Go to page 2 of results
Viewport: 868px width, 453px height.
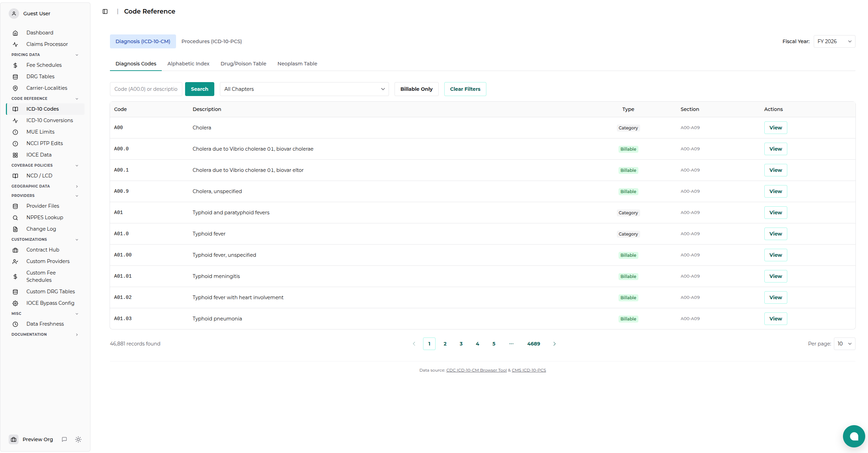(445, 344)
